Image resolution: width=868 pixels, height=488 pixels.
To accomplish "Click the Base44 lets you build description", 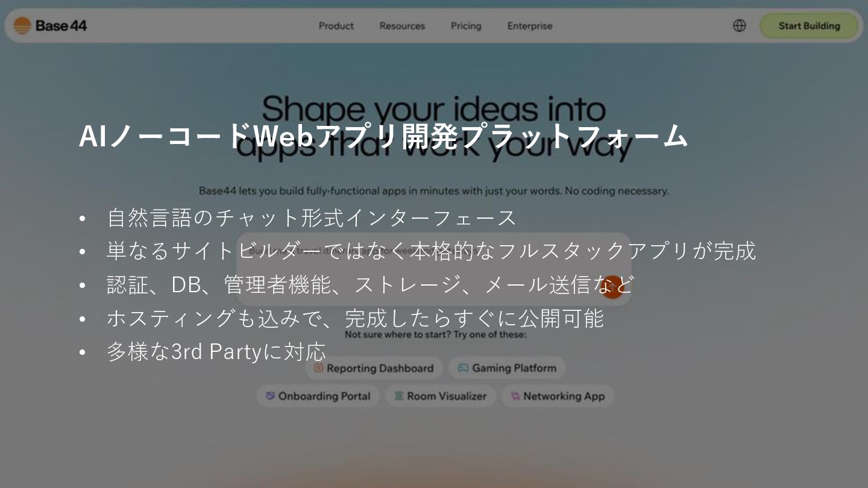I will point(433,191).
